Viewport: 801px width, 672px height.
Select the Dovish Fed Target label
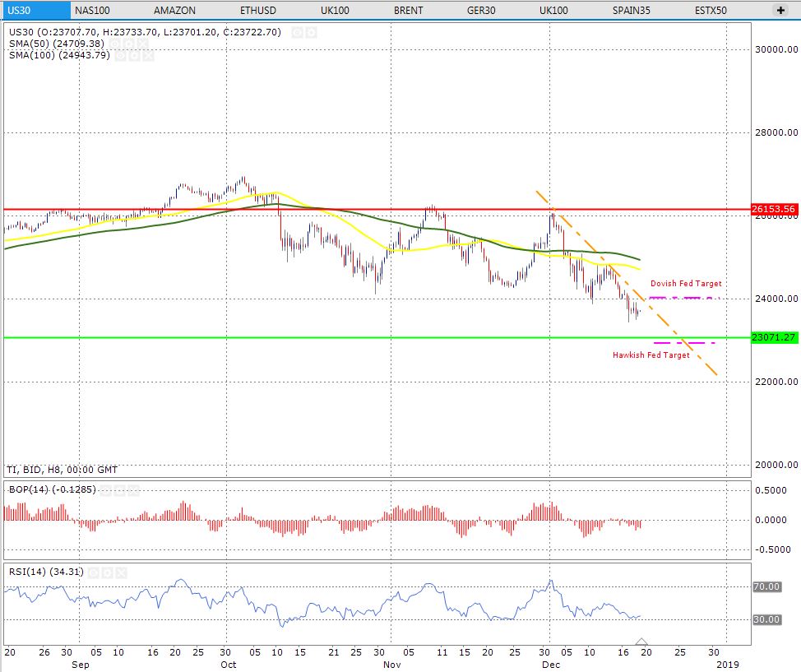[x=685, y=284]
